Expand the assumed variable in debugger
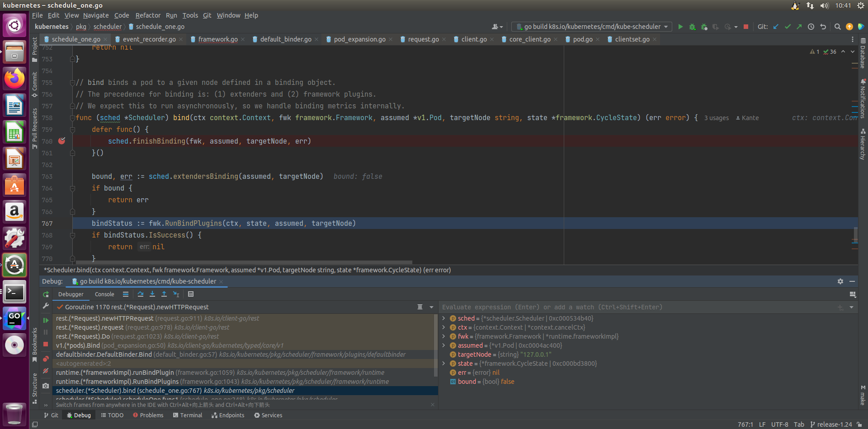Image resolution: width=868 pixels, height=429 pixels. [444, 345]
